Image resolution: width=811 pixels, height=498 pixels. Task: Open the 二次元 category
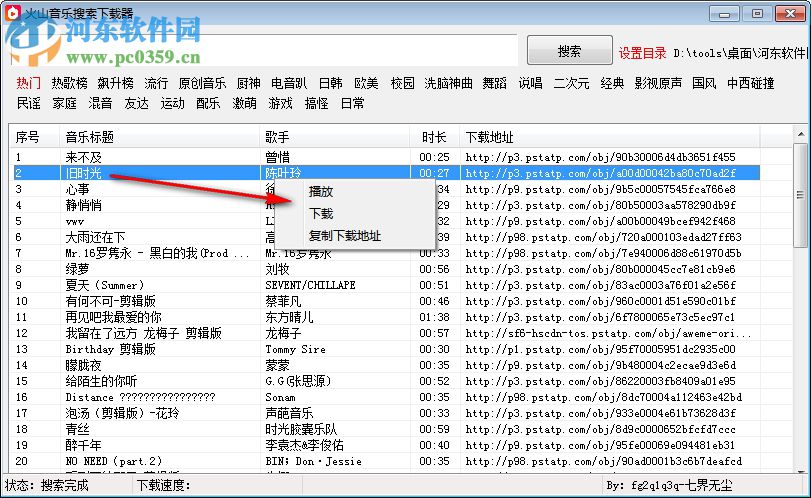click(x=572, y=83)
